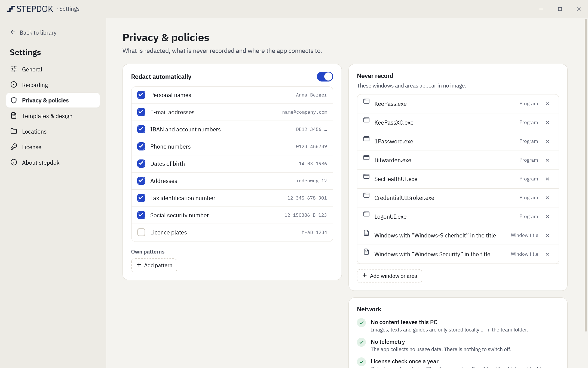
Task: Remove Bitwarden.exe from the list
Action: 547,160
